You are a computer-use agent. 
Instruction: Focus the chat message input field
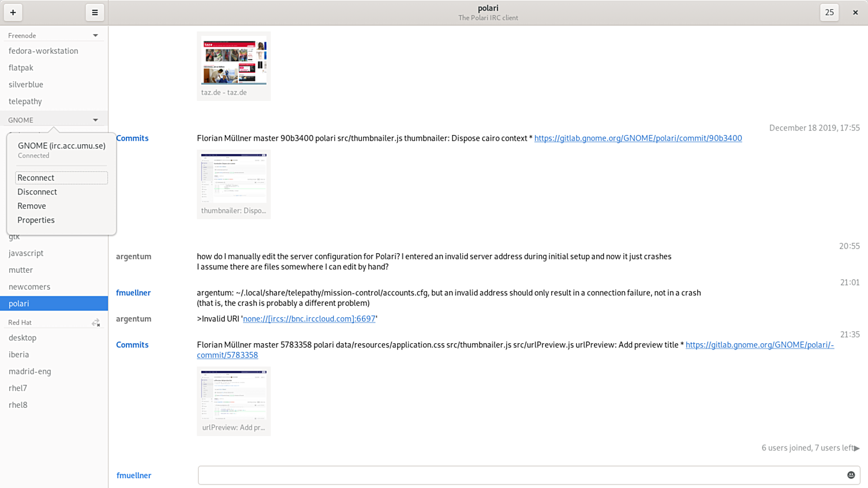[x=519, y=475]
